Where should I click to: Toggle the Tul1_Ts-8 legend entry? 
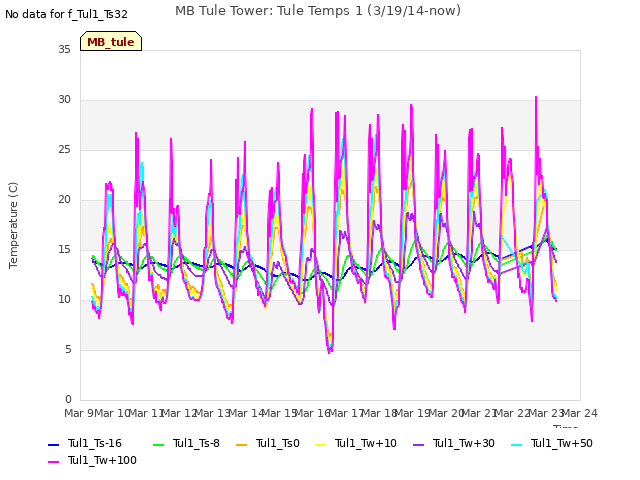186,443
